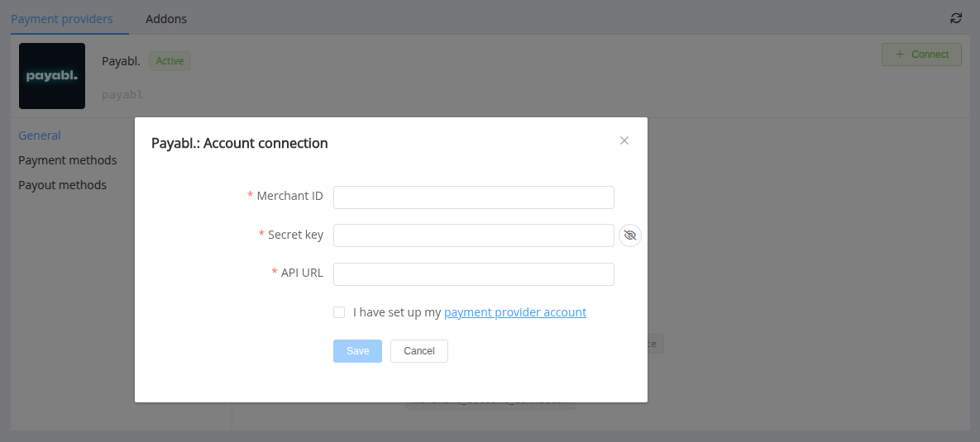The width and height of the screenshot is (980, 442).
Task: Select General in the left sidebar
Action: click(x=40, y=135)
